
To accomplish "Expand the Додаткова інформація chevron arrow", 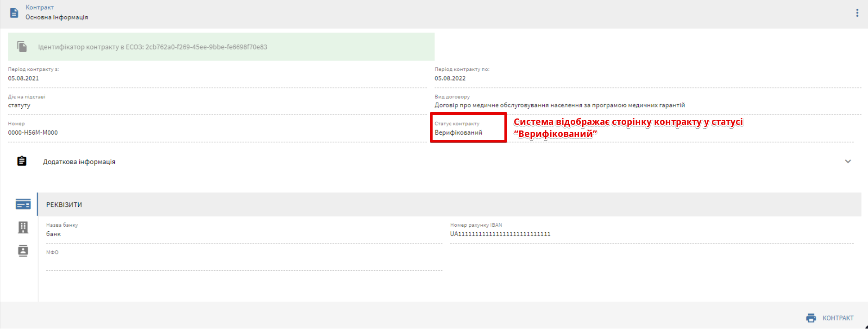I will pos(848,161).
